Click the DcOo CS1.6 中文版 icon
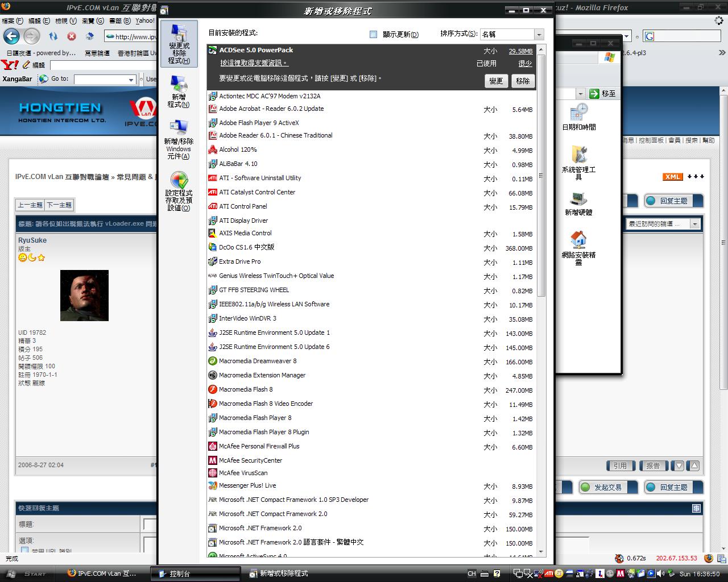 click(x=213, y=247)
